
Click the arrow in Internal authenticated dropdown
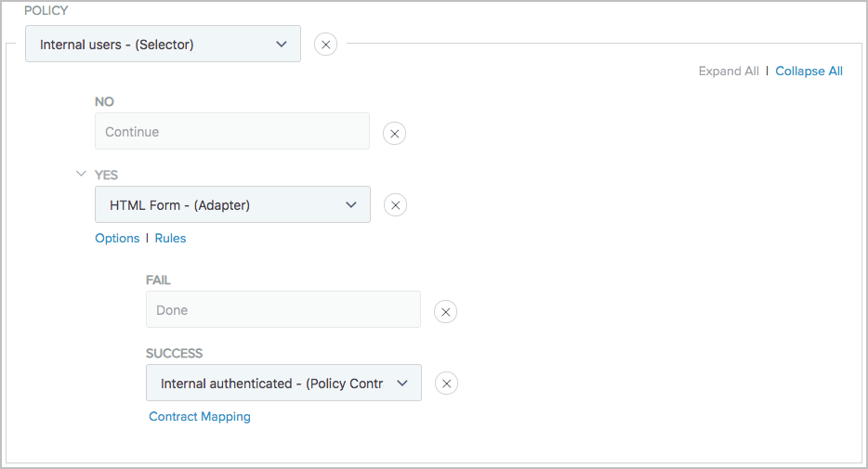(x=402, y=384)
